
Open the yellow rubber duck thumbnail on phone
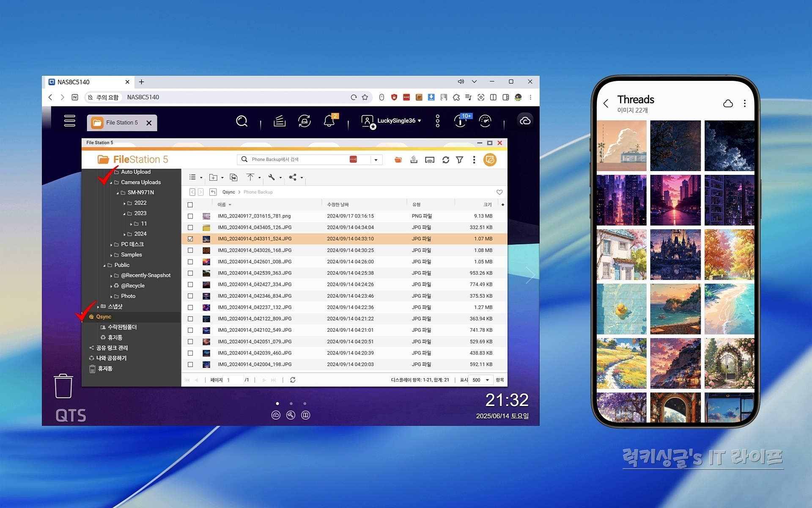tap(621, 309)
